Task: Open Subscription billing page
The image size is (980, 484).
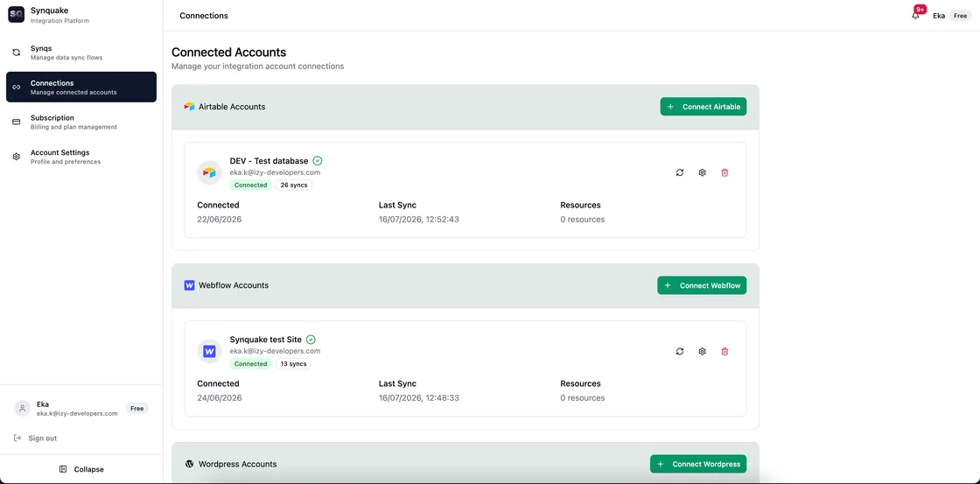Action: pos(81,122)
